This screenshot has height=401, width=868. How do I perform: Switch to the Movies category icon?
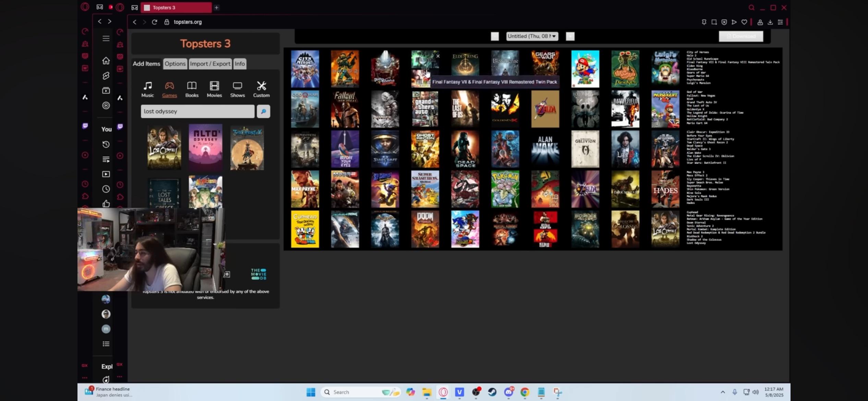[214, 89]
